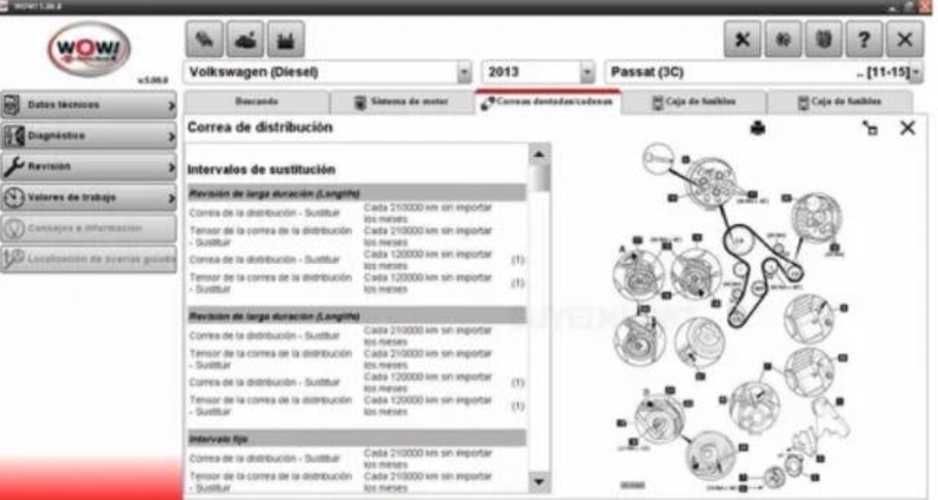Open Revisión section
938x500 pixels.
pyautogui.click(x=89, y=167)
